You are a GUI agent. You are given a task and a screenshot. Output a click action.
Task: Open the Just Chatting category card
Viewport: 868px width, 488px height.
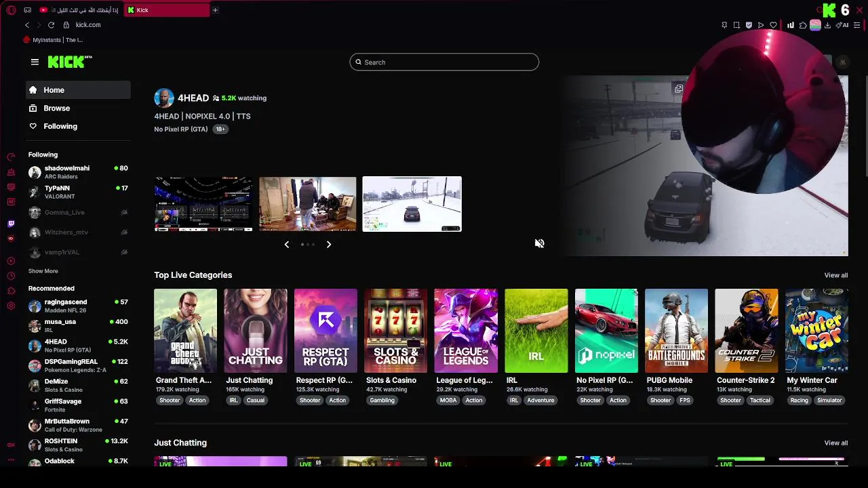tap(256, 331)
